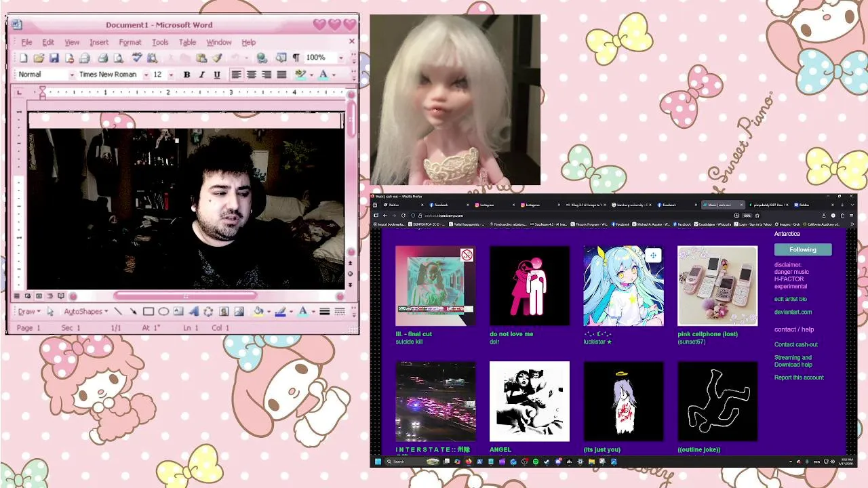Expand the Fill Color dropdown arrow

pos(269,312)
